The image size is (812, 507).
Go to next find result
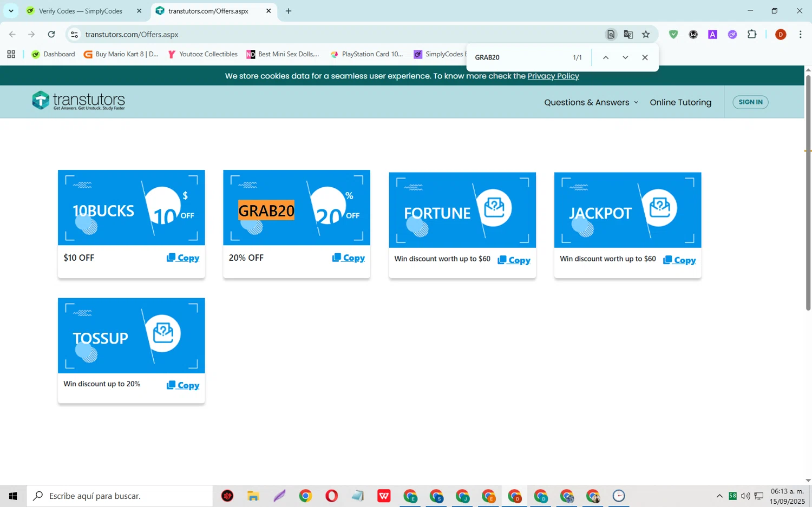625,57
